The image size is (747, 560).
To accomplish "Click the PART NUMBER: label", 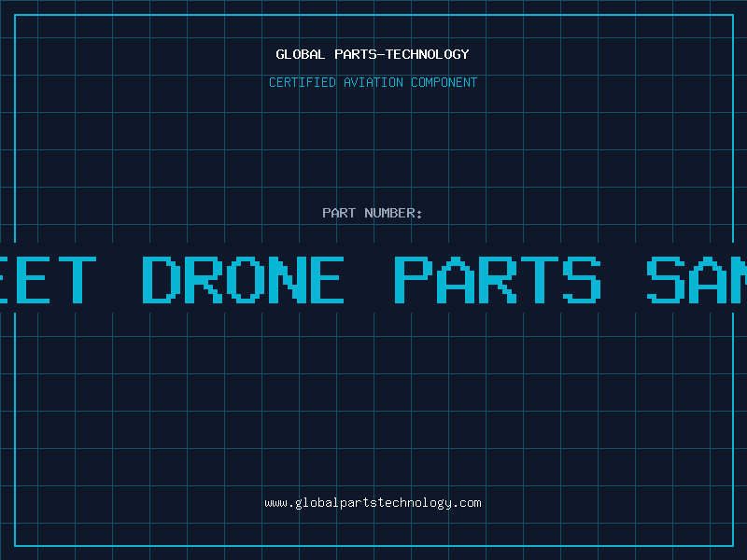I will pyautogui.click(x=373, y=213).
